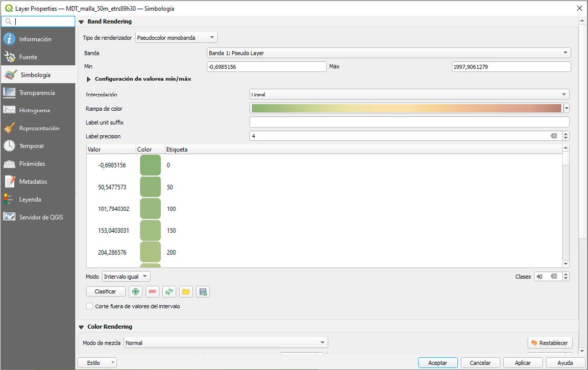This screenshot has height=370, width=588.
Task: Click the Min value input field
Action: [x=266, y=67]
